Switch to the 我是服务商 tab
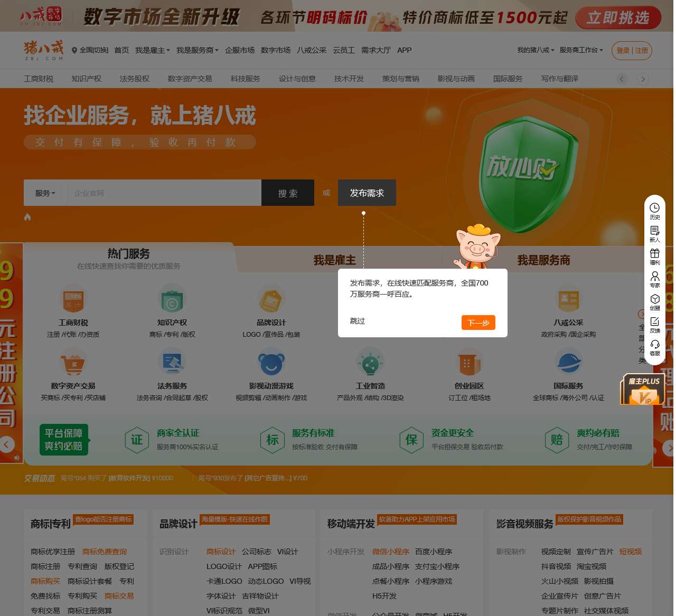This screenshot has height=616, width=676. click(543, 260)
